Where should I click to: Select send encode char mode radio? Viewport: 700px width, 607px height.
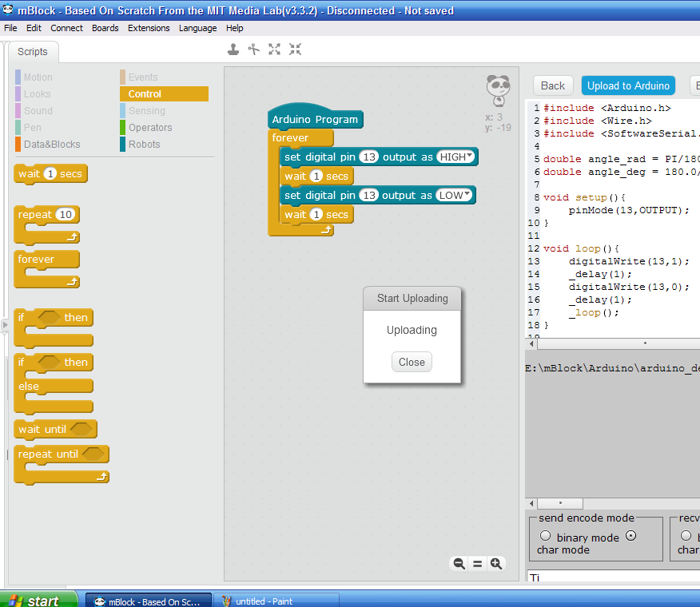(x=631, y=536)
